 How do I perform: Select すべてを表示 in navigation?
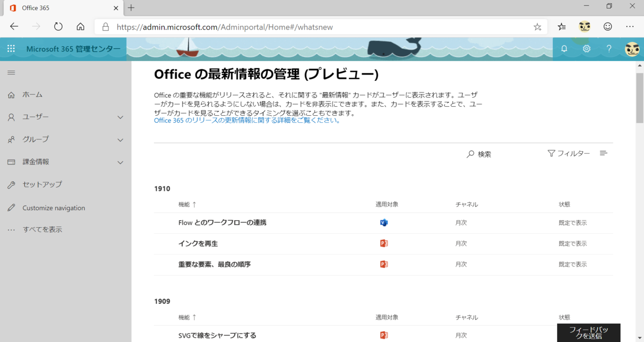tap(42, 230)
